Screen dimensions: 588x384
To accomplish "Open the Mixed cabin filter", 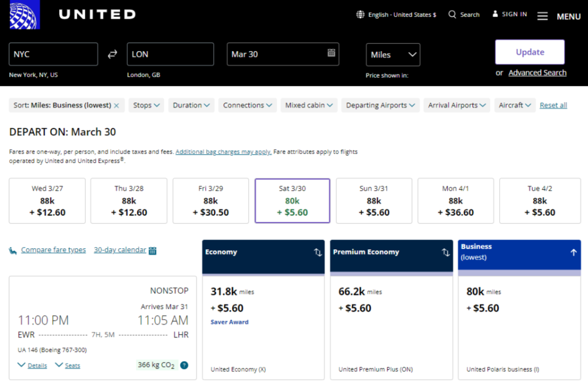I will pyautogui.click(x=309, y=105).
